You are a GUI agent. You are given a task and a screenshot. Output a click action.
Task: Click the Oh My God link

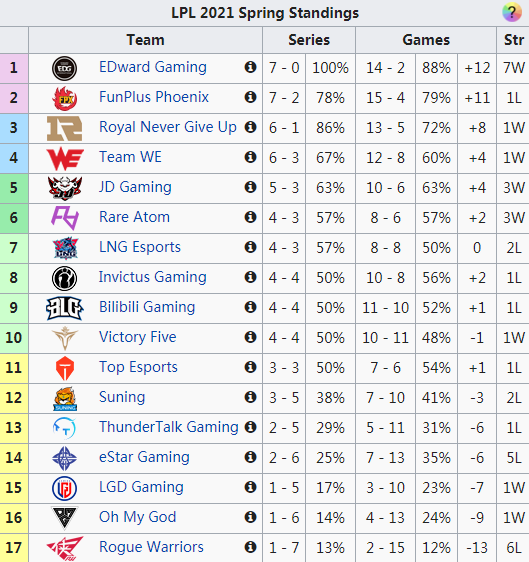point(138,517)
